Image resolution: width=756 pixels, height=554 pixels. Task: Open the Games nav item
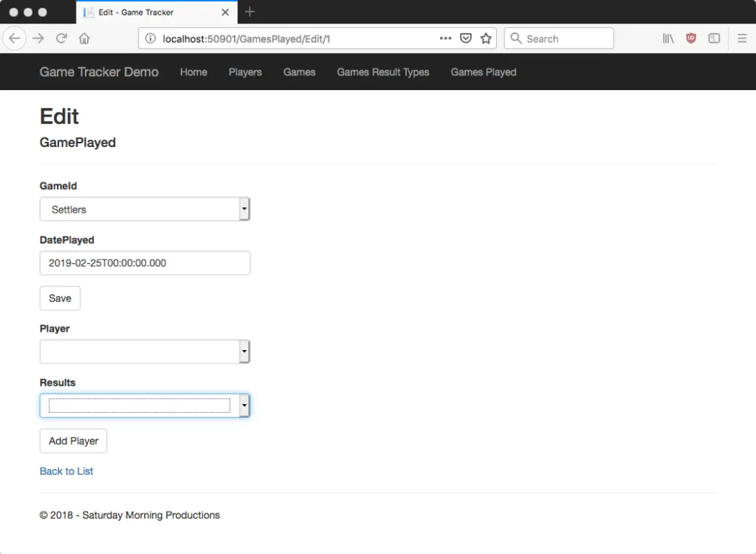point(300,72)
